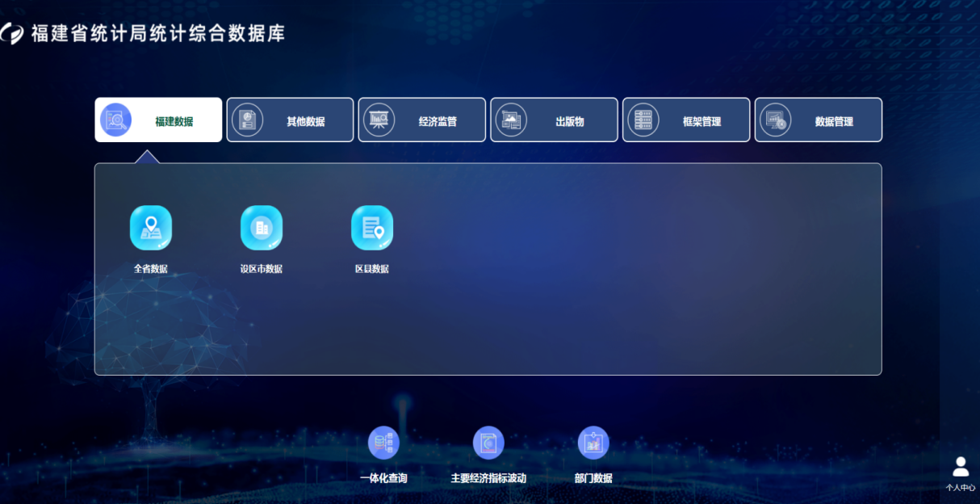Screen dimensions: 980x504
Task: Click the 区县数据 text label
Action: point(372,269)
